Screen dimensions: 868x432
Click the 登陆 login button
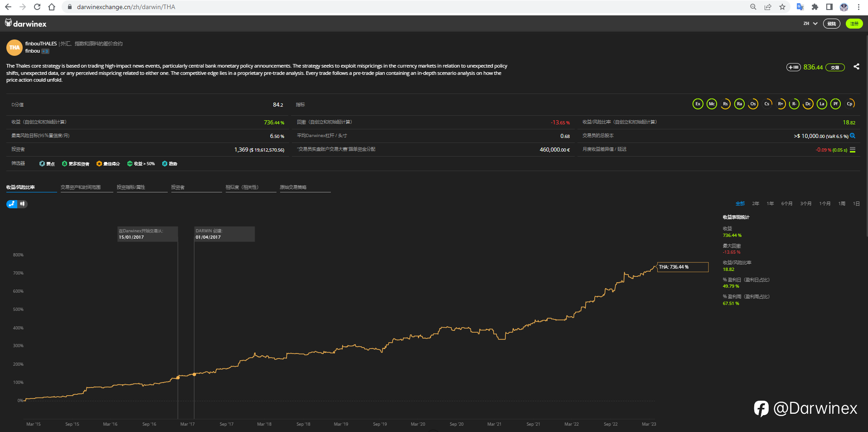(x=832, y=24)
